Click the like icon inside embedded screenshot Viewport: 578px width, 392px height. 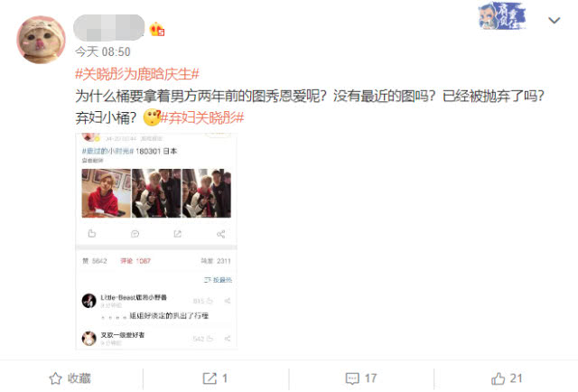pos(92,233)
